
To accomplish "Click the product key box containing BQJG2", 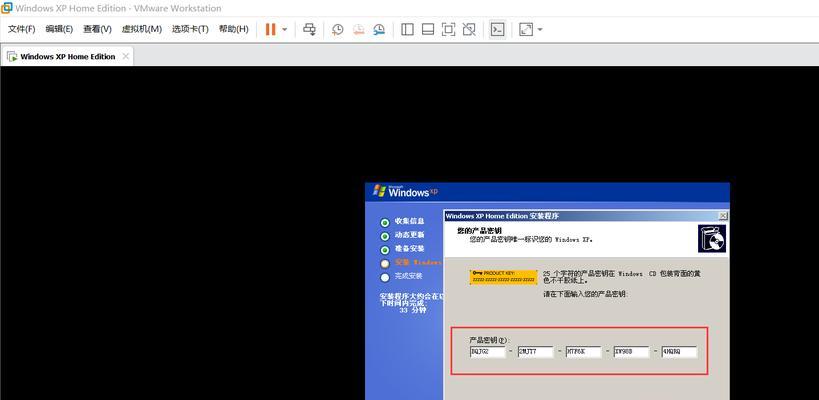I will pos(487,351).
